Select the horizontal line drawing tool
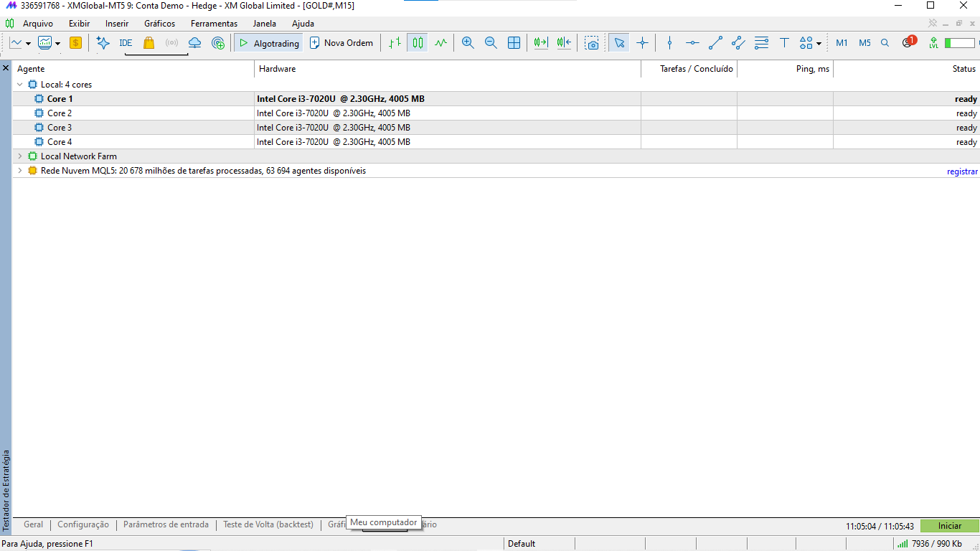 692,43
